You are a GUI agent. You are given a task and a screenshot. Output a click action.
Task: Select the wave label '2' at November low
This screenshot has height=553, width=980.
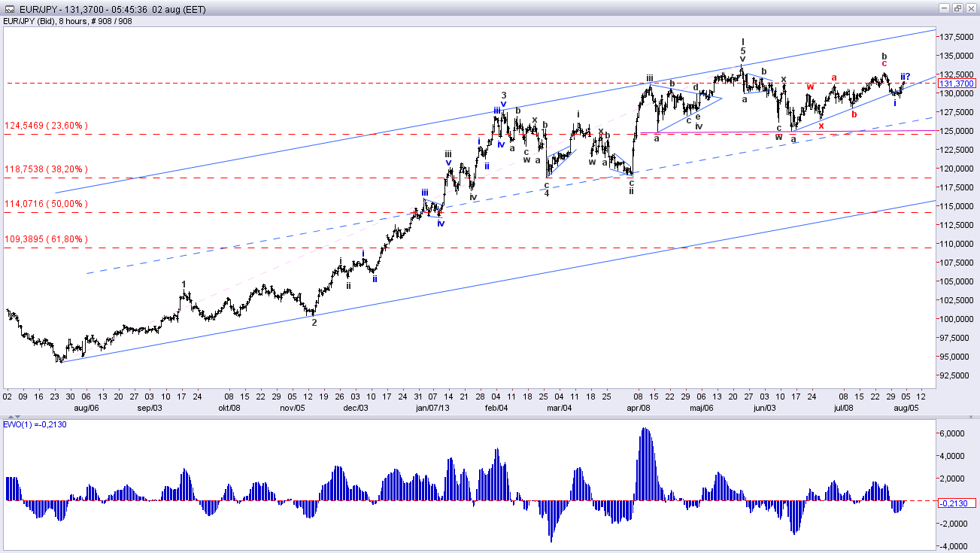tap(314, 322)
